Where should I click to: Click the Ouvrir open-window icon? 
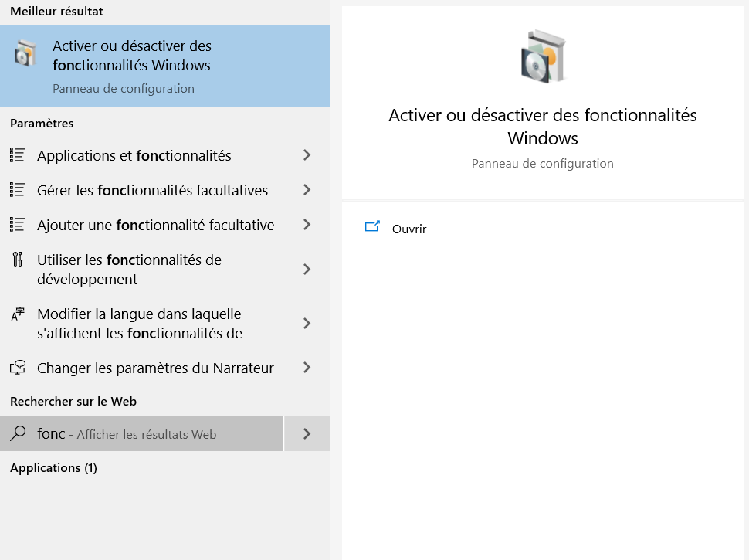[372, 226]
